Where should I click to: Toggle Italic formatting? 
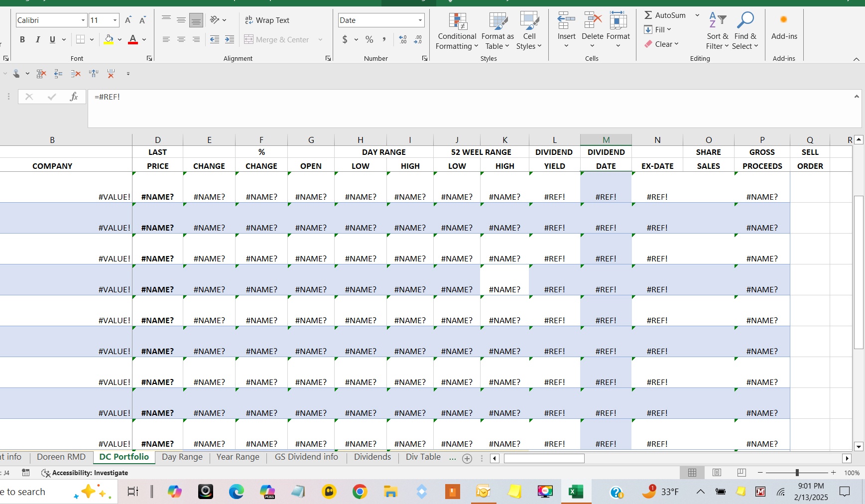(37, 40)
